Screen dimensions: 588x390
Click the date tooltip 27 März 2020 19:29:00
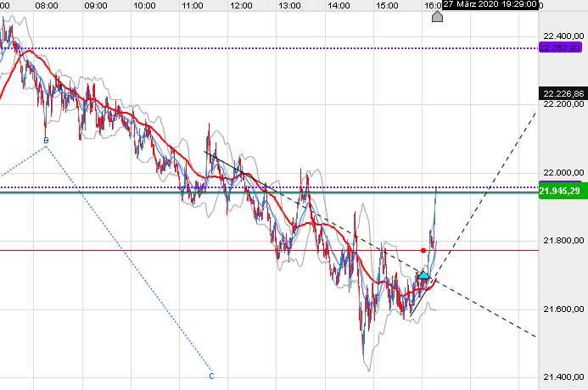point(490,4)
